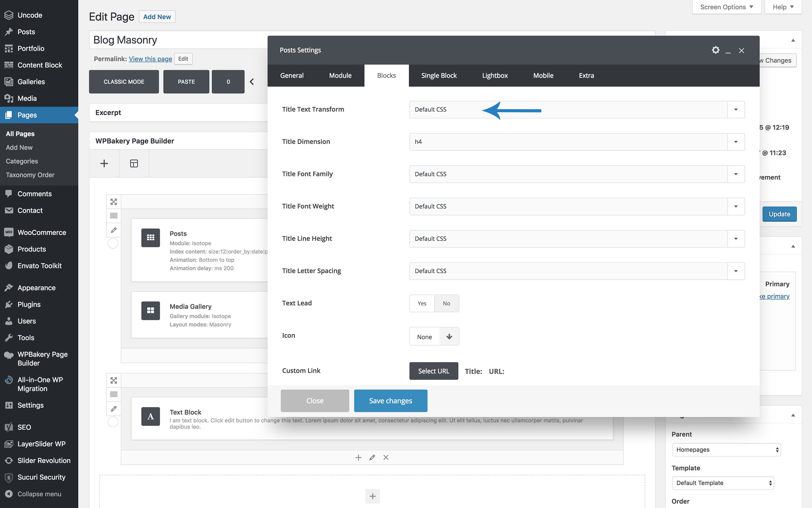Viewport: 812px width, 508px height.
Task: Set Text Lead to Yes
Action: tap(422, 304)
